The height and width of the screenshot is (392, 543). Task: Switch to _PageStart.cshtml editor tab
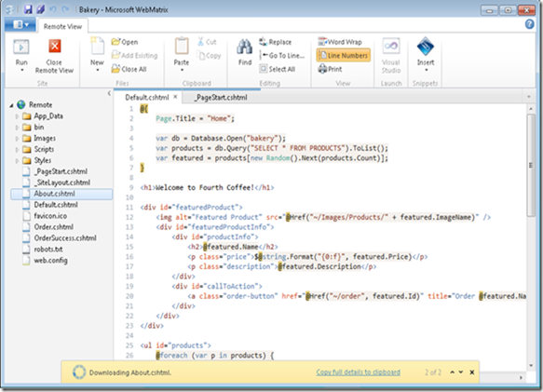[221, 98]
